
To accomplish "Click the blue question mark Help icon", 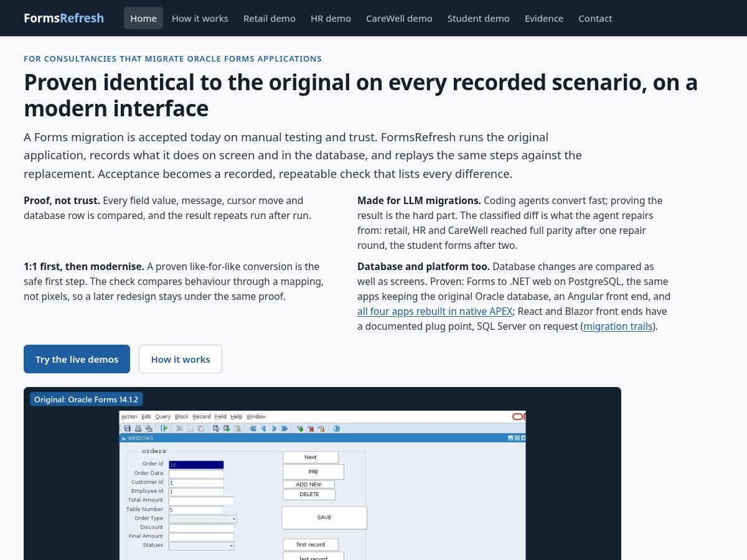I will click(337, 428).
